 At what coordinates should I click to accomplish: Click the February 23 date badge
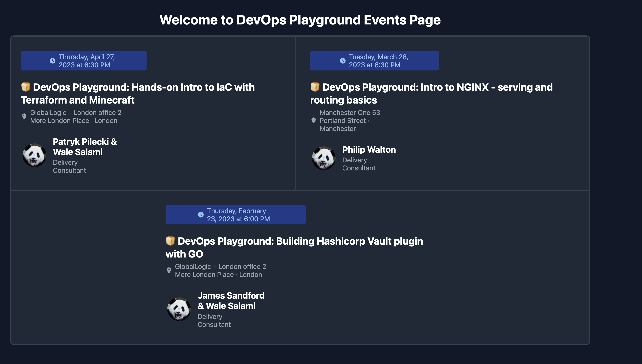click(x=235, y=214)
